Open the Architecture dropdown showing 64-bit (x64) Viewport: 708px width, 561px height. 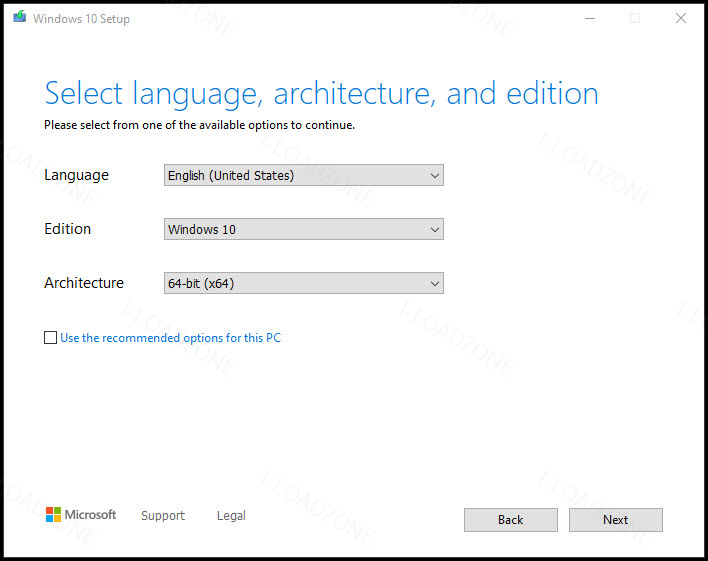(x=303, y=283)
